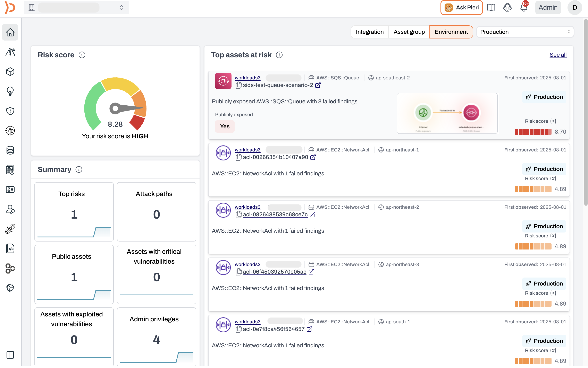Open the Ask Pleri assistant
588x368 pixels.
point(461,8)
